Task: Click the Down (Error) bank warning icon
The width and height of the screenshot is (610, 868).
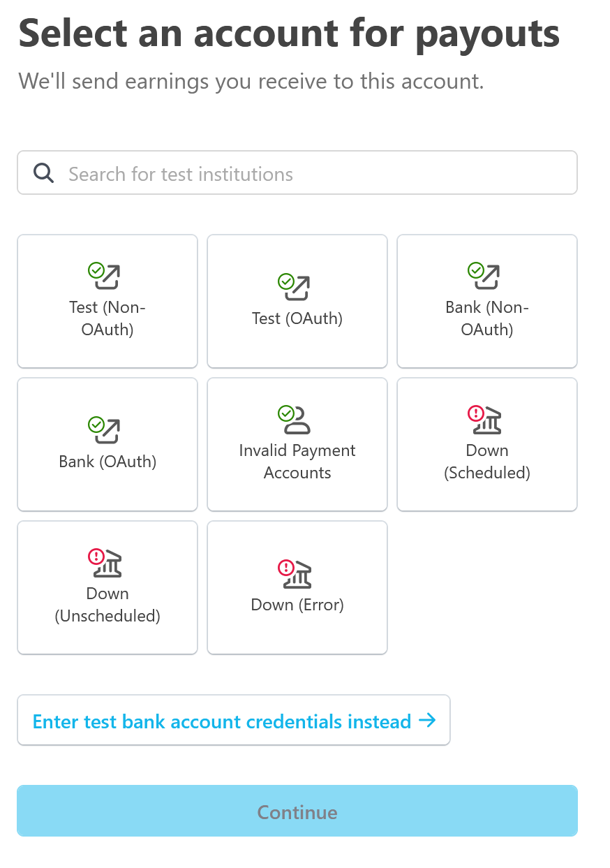Action: 296,574
